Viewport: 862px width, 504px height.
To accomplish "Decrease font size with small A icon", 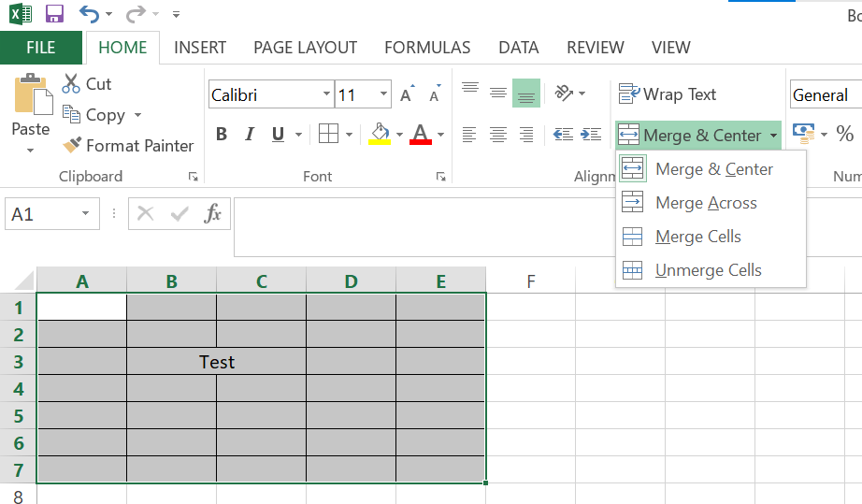I will click(x=436, y=94).
